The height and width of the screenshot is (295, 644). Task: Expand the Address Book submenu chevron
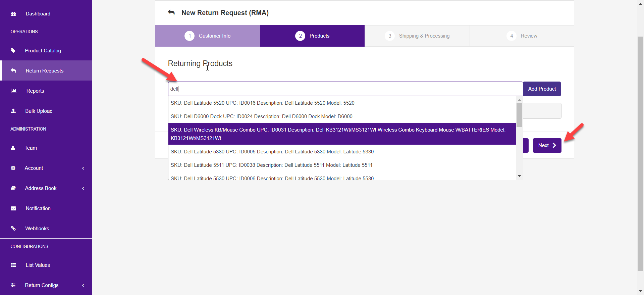click(83, 188)
